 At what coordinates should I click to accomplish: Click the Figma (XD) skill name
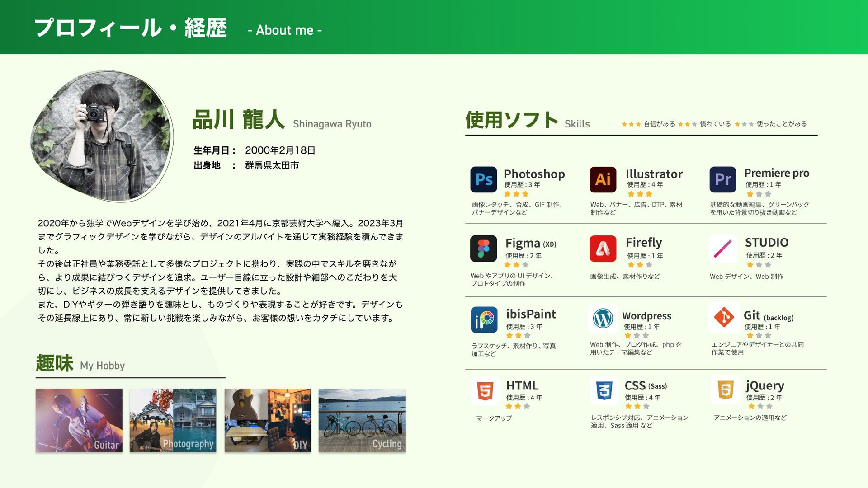click(531, 244)
